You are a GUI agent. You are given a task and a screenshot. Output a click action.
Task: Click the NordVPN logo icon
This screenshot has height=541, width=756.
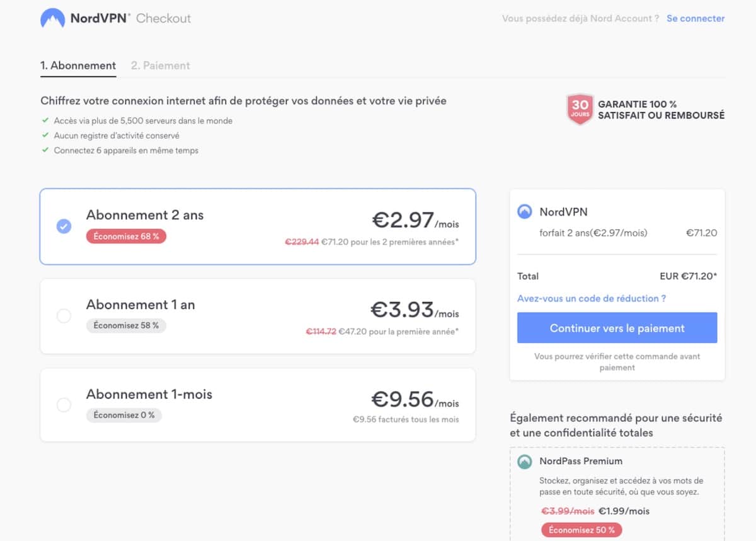[x=54, y=18]
